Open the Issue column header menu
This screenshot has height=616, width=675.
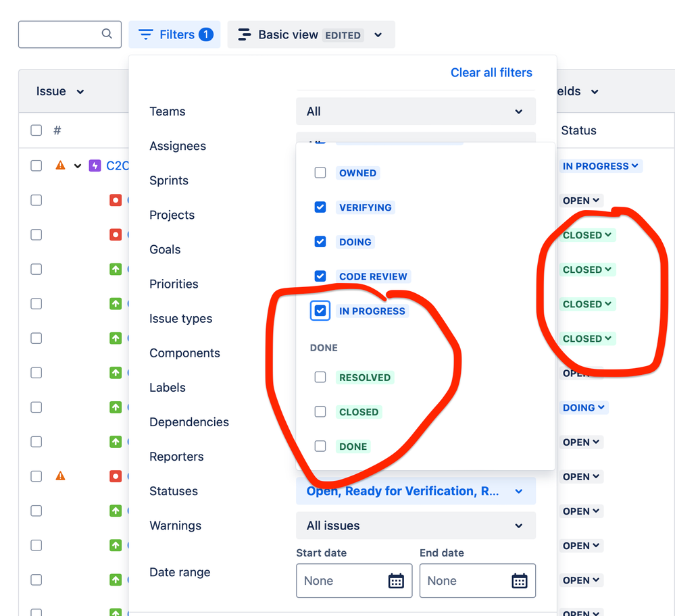pos(60,91)
